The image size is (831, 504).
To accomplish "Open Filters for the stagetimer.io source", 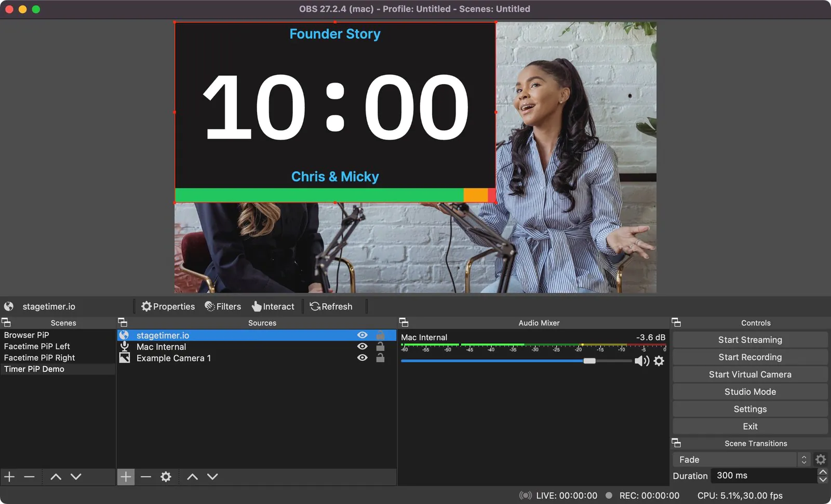I will coord(223,306).
